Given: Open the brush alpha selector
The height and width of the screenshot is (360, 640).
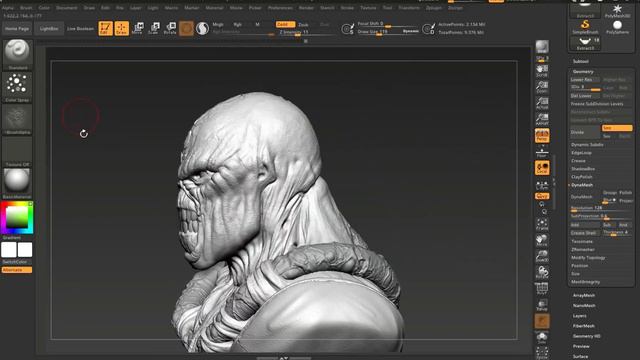Looking at the screenshot, I should tap(17, 119).
